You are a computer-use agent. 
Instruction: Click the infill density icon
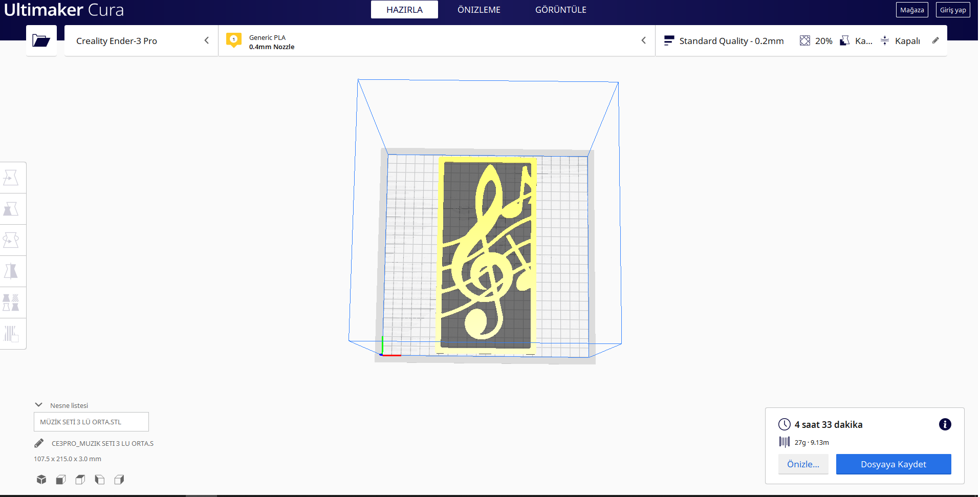[x=805, y=40]
